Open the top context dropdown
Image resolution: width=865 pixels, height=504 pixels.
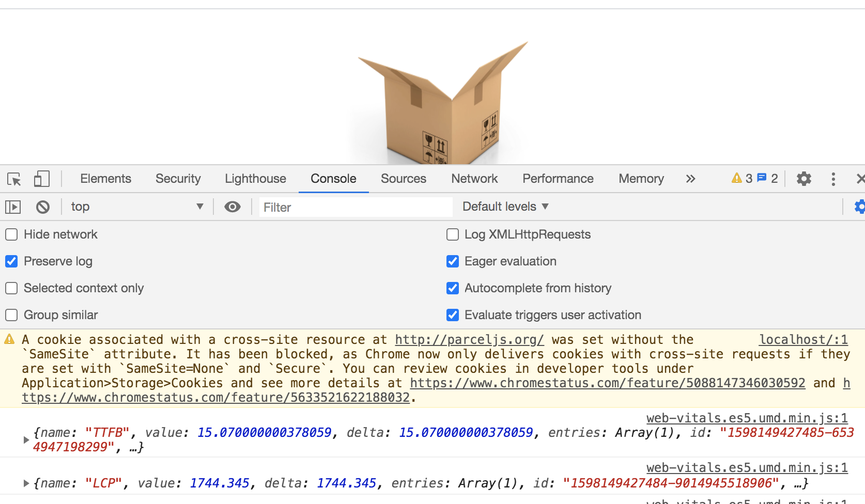[137, 207]
